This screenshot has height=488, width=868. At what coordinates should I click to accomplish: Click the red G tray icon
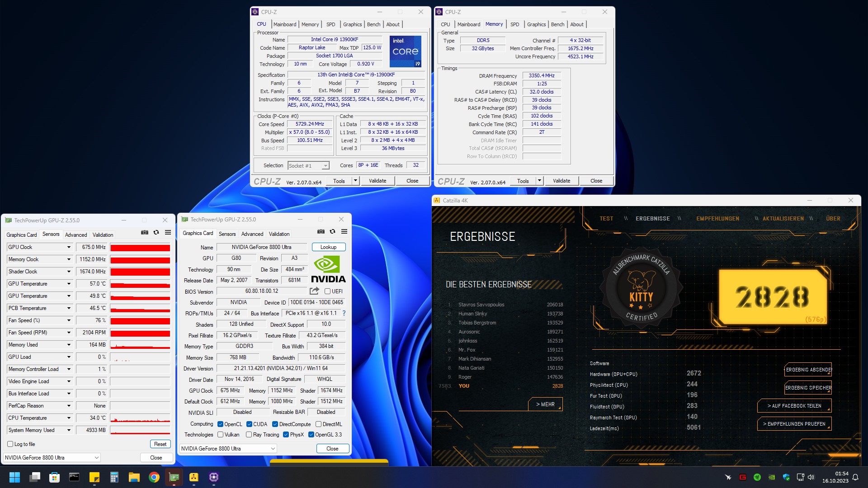[743, 477]
